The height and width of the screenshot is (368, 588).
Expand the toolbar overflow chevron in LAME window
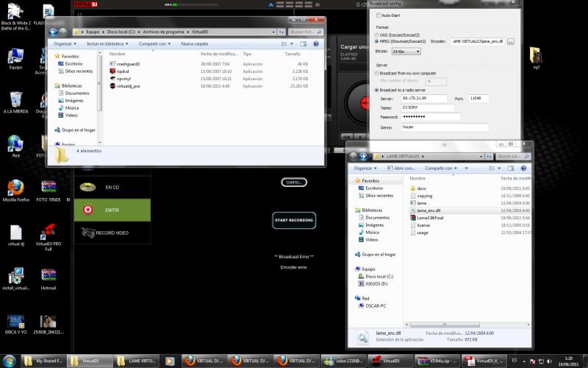[466, 169]
